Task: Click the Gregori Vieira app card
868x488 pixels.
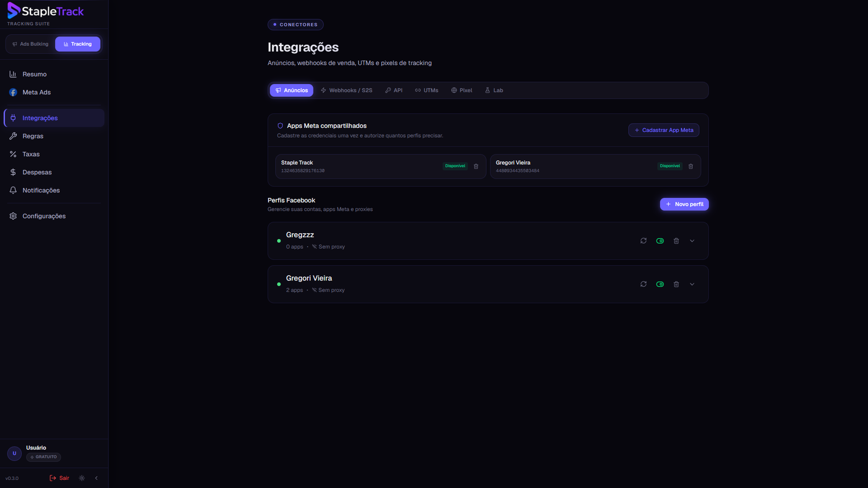Action: (595, 166)
